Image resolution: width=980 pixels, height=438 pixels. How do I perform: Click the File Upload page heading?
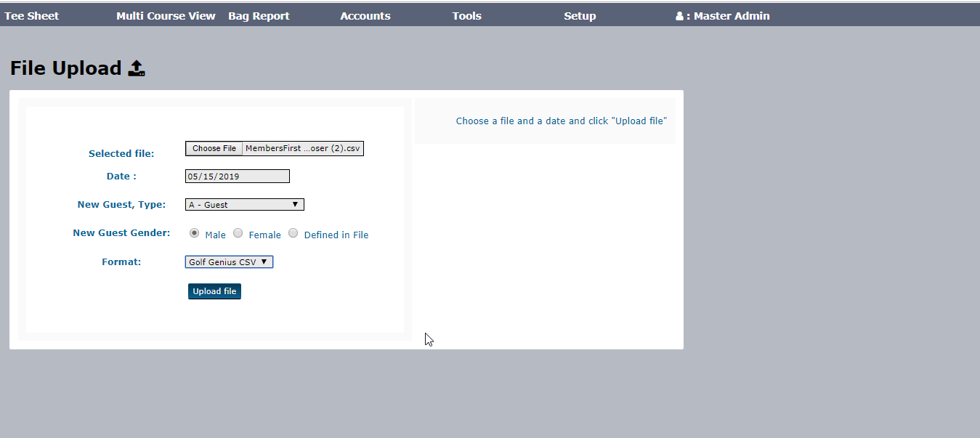tap(66, 68)
